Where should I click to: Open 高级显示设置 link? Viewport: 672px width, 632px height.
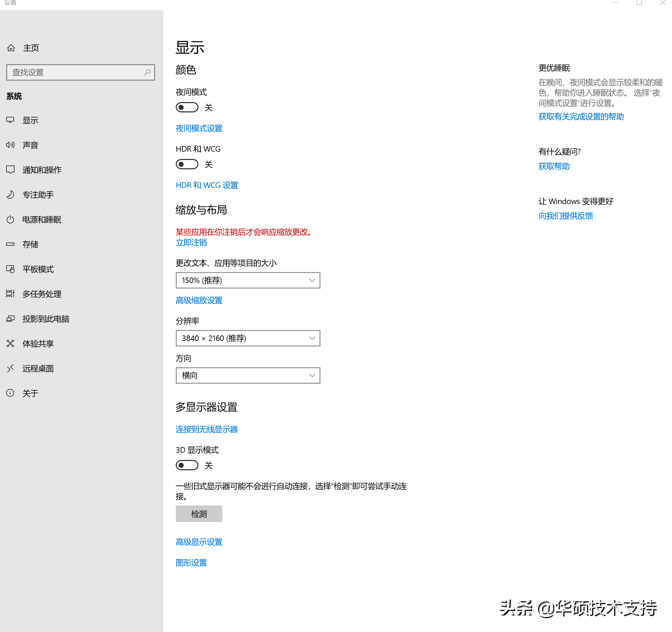point(199,542)
